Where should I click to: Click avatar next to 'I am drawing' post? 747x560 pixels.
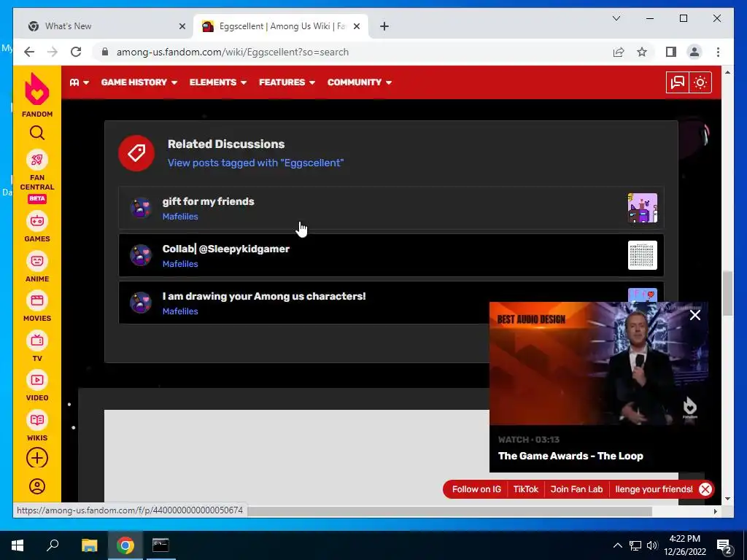point(141,303)
